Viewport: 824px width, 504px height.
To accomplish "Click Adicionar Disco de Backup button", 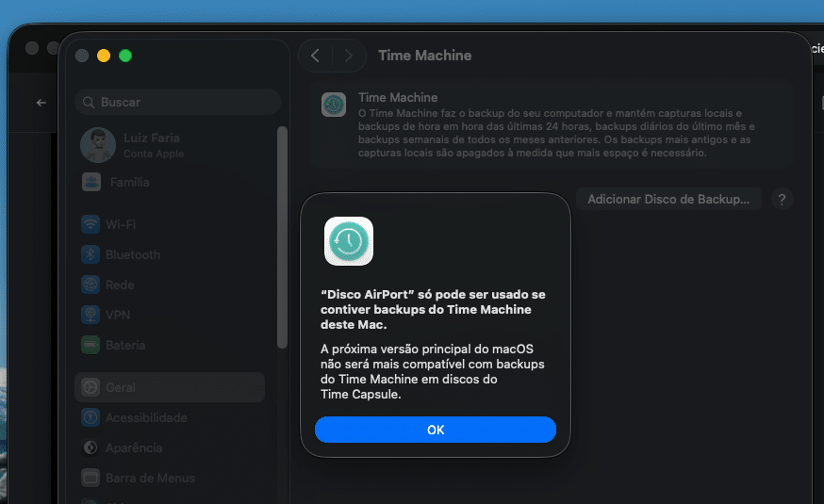I will (668, 199).
